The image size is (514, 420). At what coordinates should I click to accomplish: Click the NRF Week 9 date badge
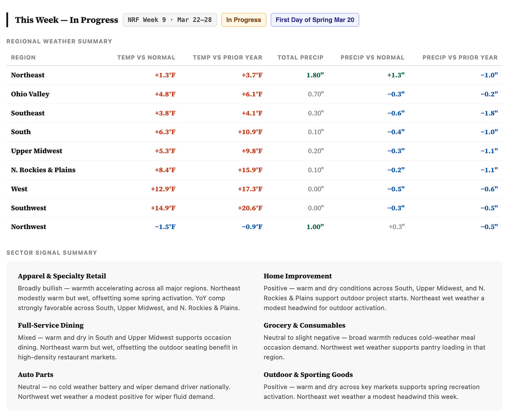(x=170, y=20)
